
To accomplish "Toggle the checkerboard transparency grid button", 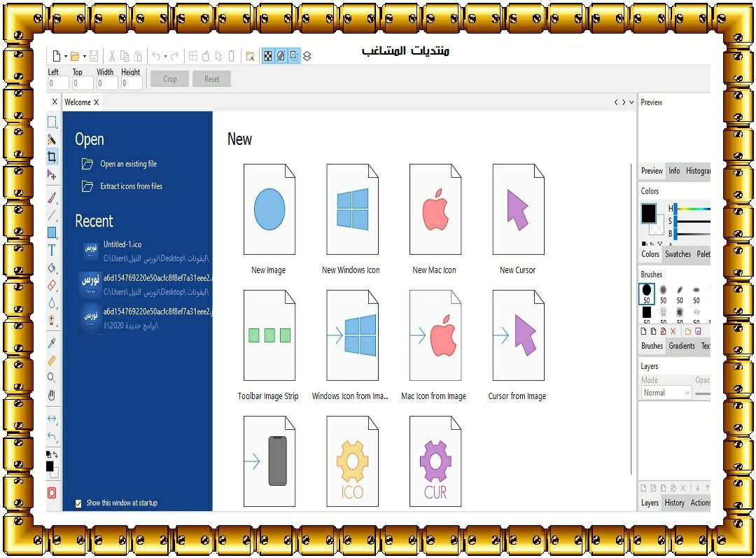I will [268, 56].
